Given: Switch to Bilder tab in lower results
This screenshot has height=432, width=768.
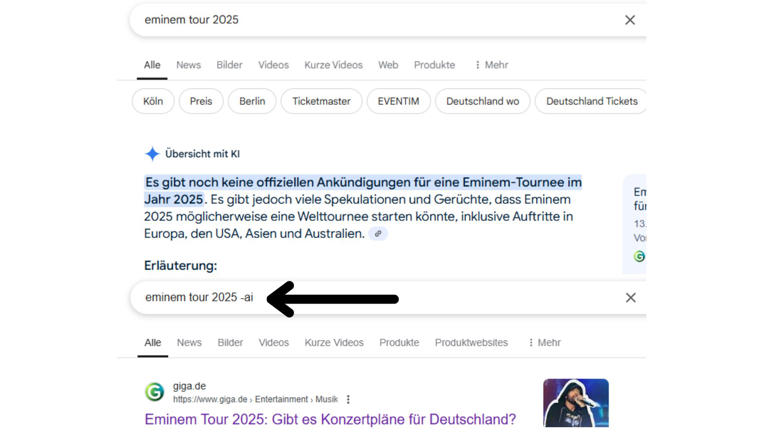Looking at the screenshot, I should 230,342.
